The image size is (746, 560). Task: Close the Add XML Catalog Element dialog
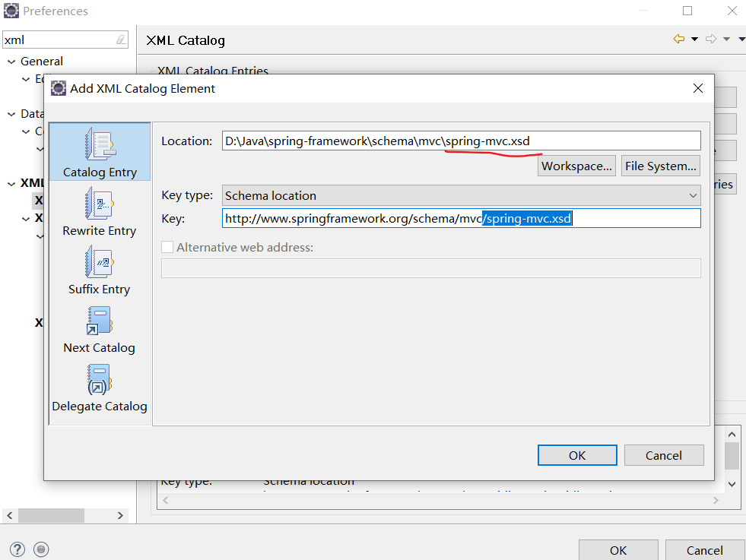tap(698, 88)
